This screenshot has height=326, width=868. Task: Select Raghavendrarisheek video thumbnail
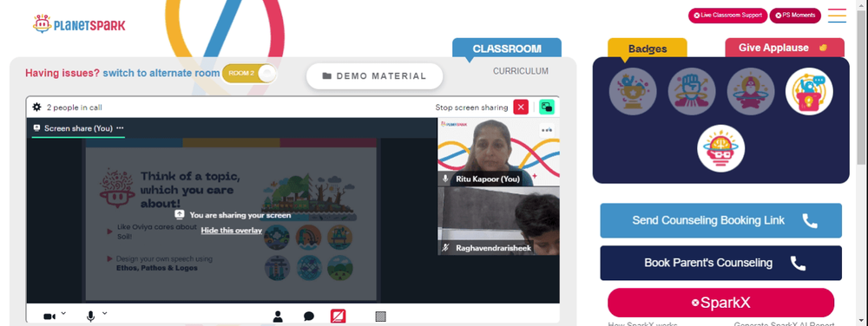pos(498,221)
